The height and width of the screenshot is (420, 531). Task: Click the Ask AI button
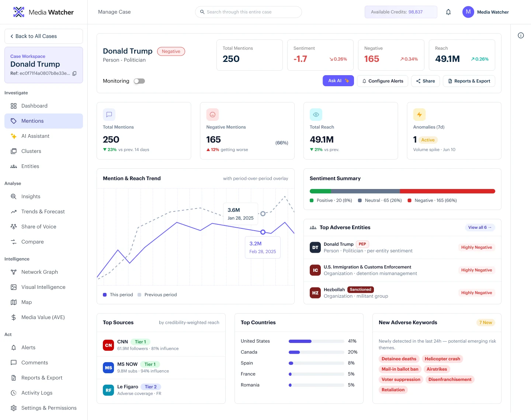coord(338,81)
